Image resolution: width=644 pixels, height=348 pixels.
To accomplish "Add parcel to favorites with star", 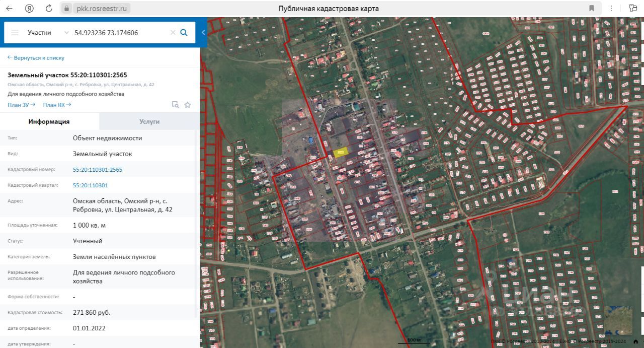I will tap(188, 105).
